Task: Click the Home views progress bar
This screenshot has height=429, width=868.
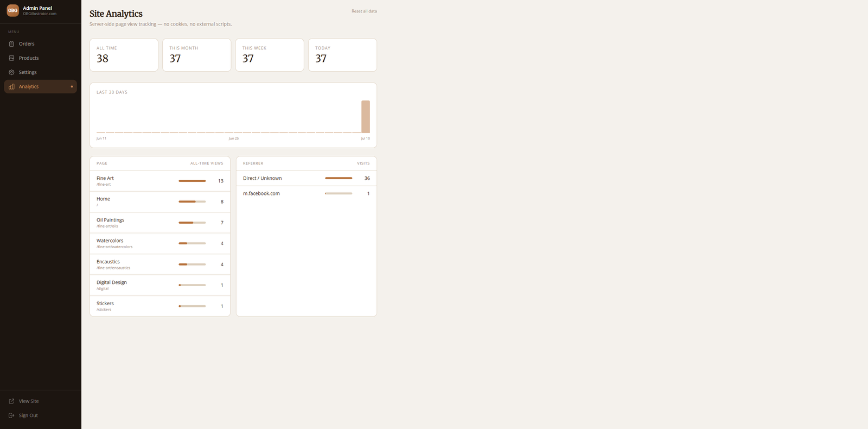Action: coord(192,201)
